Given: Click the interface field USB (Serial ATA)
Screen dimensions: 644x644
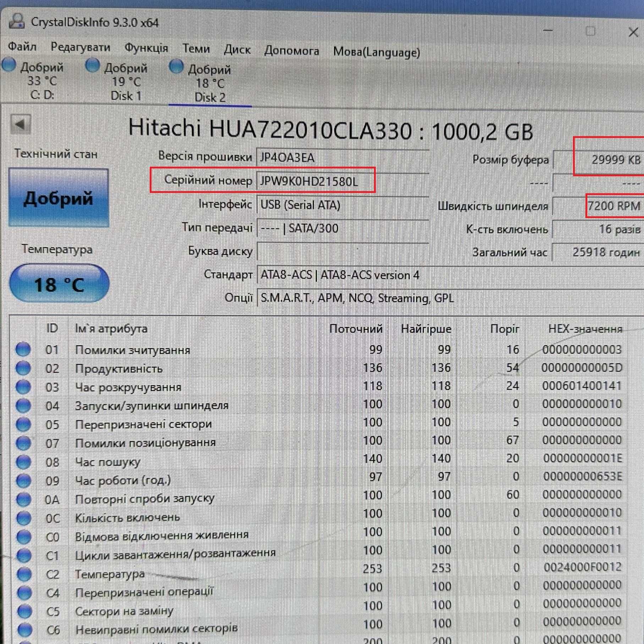Looking at the screenshot, I should (x=342, y=205).
